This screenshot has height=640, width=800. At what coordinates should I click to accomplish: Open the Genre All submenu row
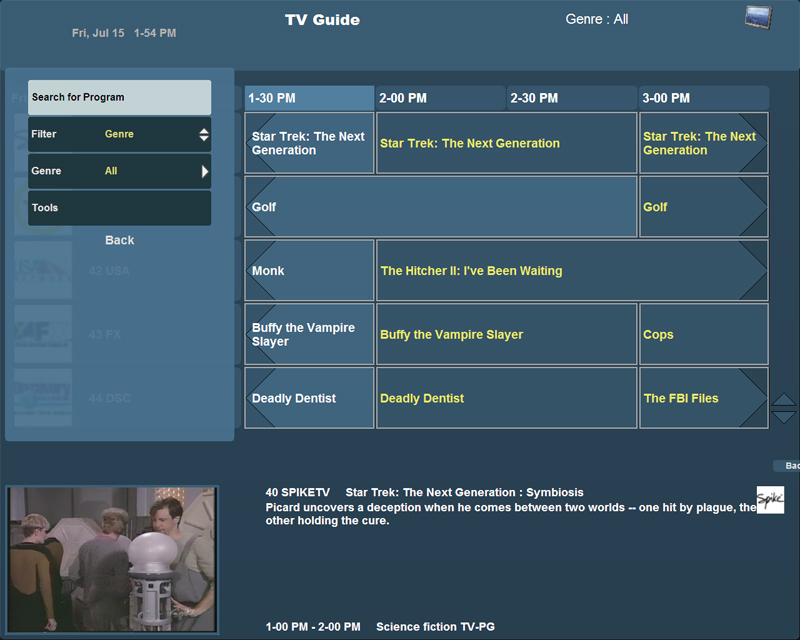(x=118, y=171)
